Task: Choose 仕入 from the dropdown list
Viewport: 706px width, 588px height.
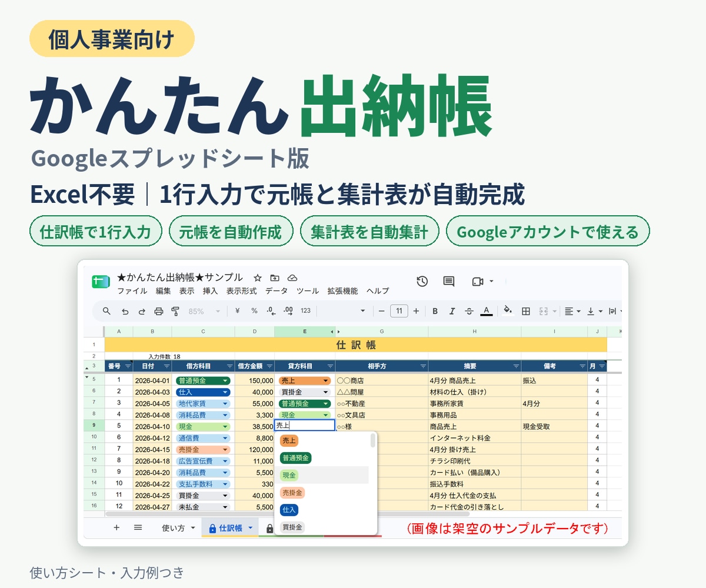Action: coord(289,510)
